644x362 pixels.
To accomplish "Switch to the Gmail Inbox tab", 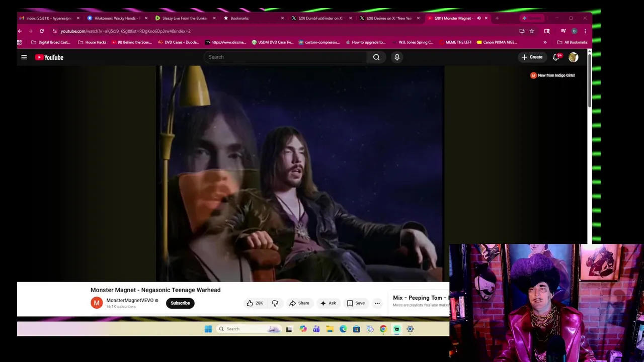I will 49,18.
